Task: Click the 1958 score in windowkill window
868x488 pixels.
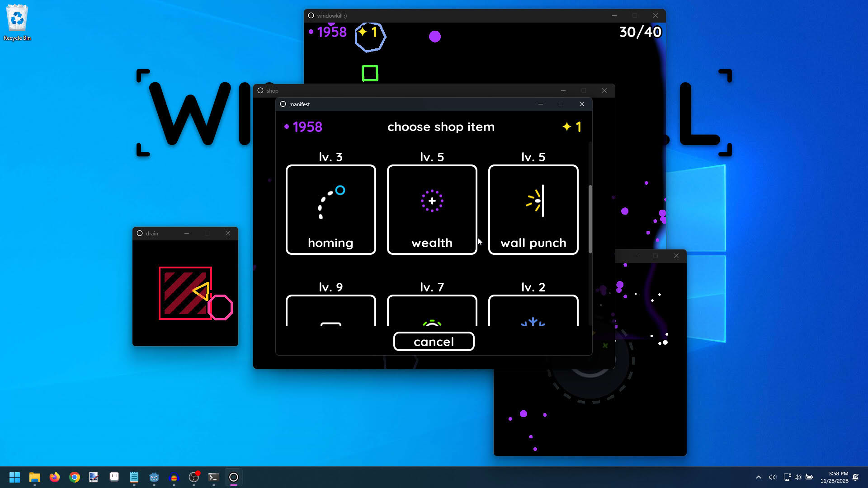Action: 328,32
